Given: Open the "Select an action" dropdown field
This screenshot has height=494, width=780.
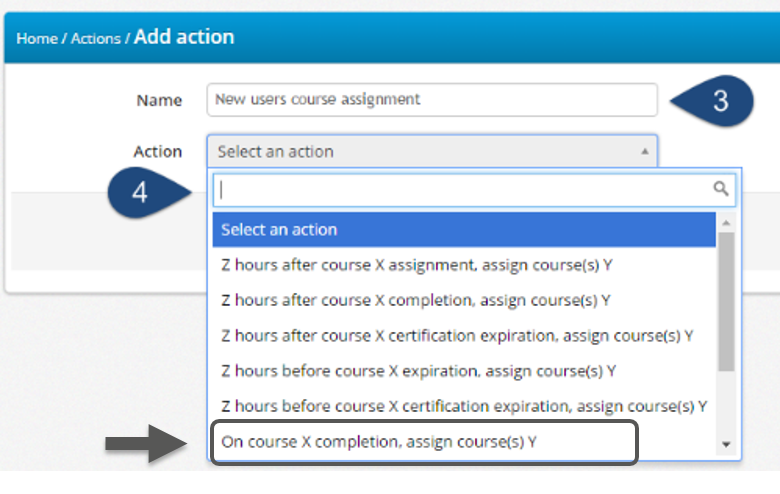Looking at the screenshot, I should [431, 152].
